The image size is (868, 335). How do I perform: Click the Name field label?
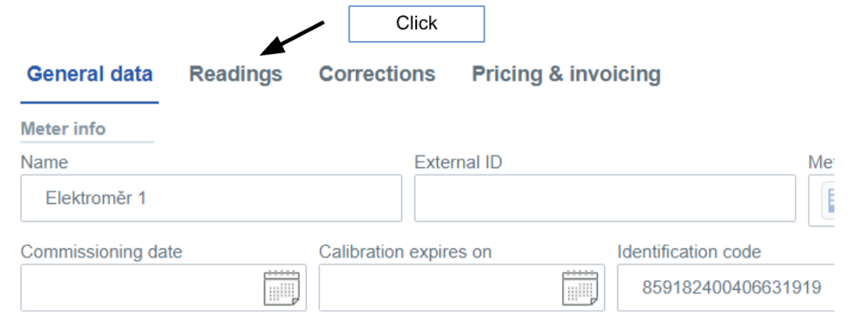(44, 162)
